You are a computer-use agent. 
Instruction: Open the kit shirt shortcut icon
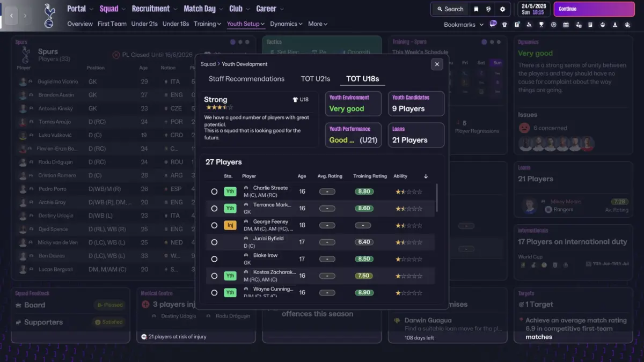(x=504, y=25)
